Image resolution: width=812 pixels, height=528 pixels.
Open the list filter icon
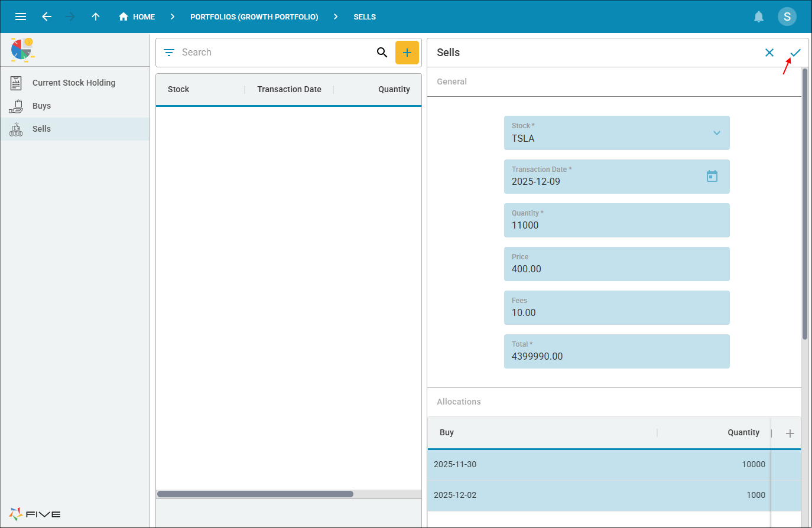click(169, 53)
